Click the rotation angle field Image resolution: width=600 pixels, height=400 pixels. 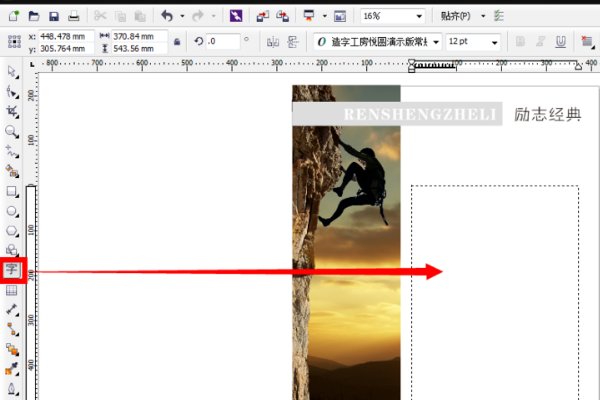pos(221,42)
